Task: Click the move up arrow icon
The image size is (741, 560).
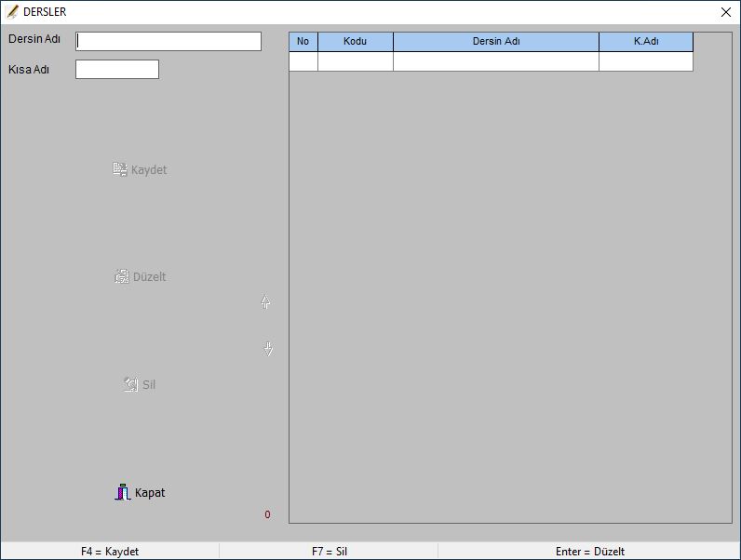Action: tap(265, 301)
